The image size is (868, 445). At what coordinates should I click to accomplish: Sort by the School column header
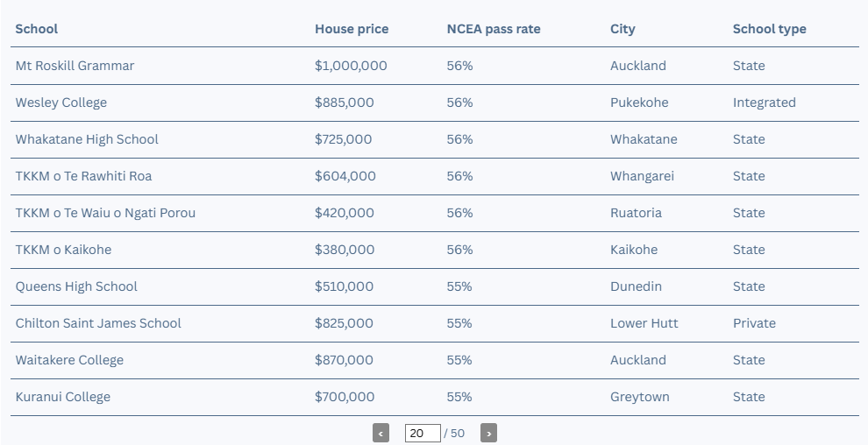point(37,29)
